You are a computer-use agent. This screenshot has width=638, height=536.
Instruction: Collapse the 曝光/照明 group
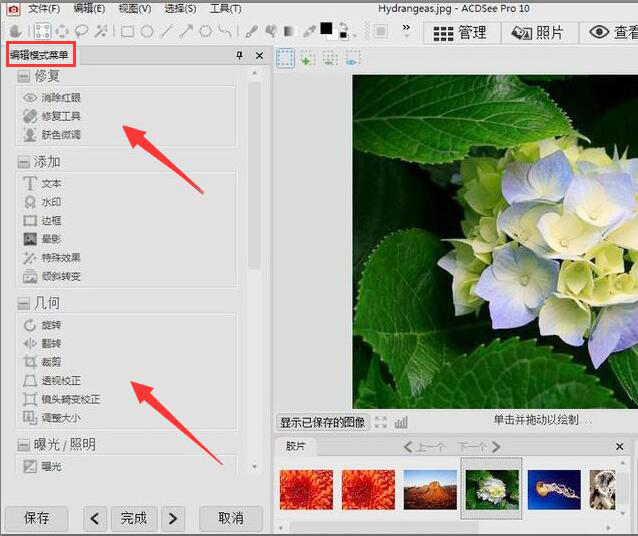pyautogui.click(x=24, y=445)
